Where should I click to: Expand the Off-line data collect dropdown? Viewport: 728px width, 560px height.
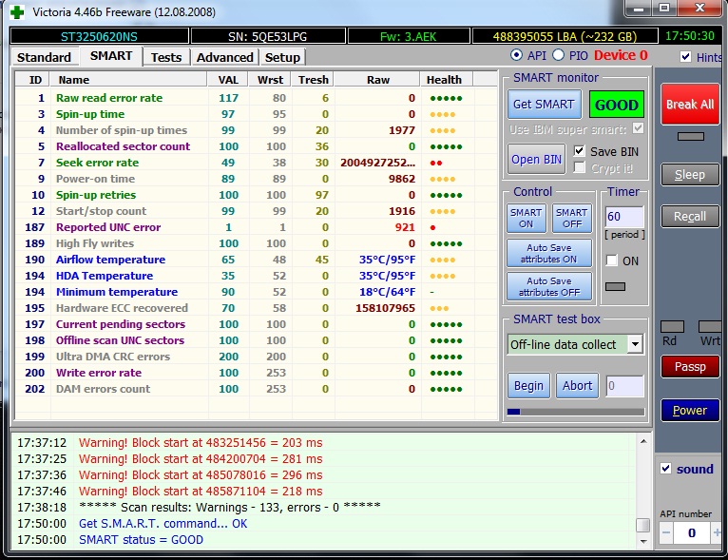[x=634, y=344]
